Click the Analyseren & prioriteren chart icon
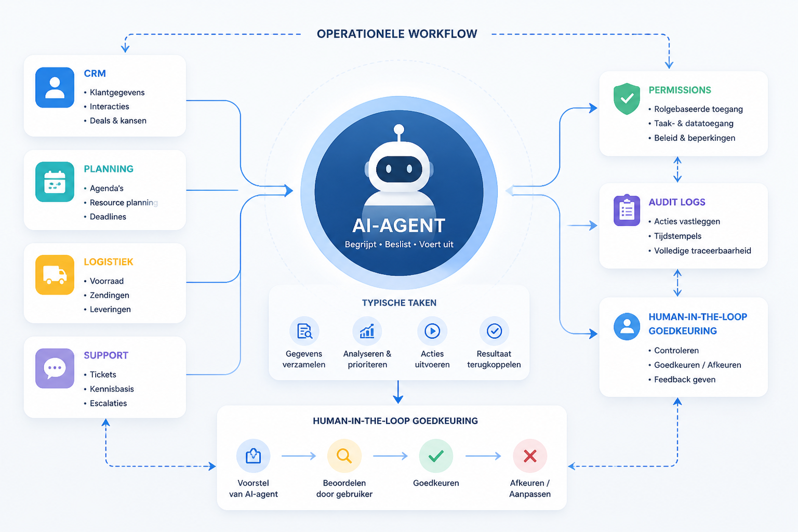 click(367, 331)
